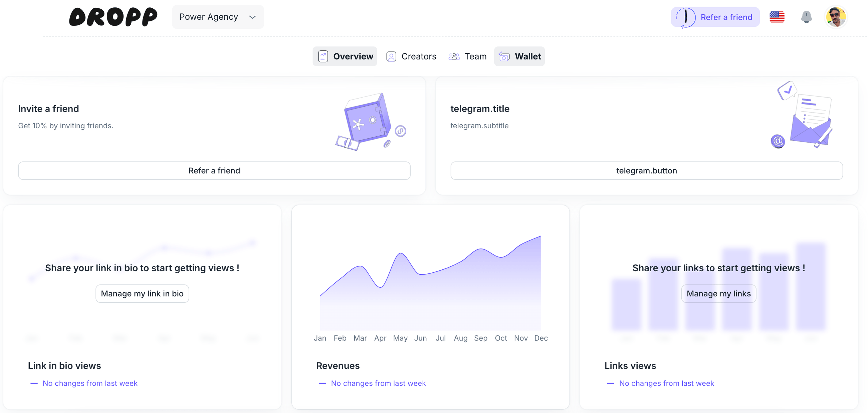Click the Power Agency chevron arrow
This screenshot has width=868, height=413.
click(x=252, y=17)
